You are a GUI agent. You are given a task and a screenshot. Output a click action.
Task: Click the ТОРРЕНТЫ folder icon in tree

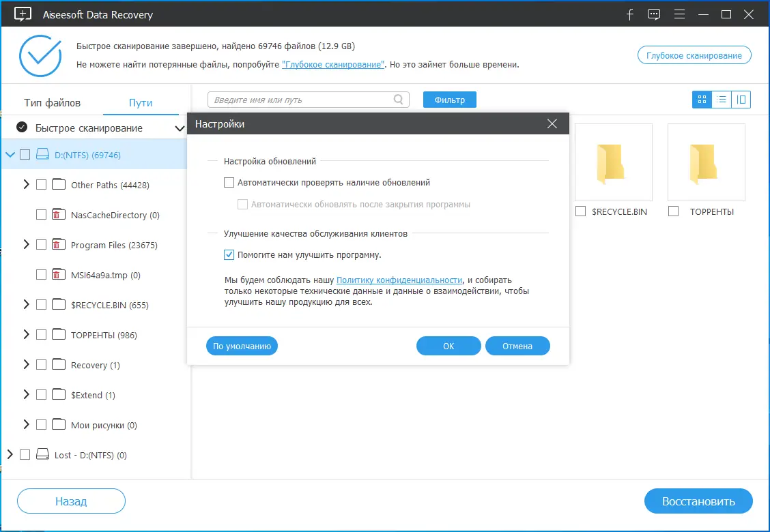tap(59, 334)
